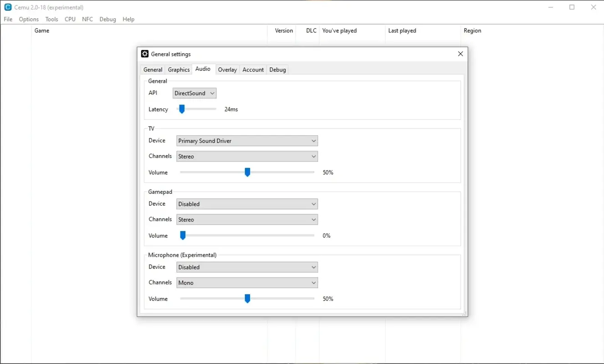Adjust the audio Latency slider
Viewport: 604px width, 364px height.
[x=182, y=109]
